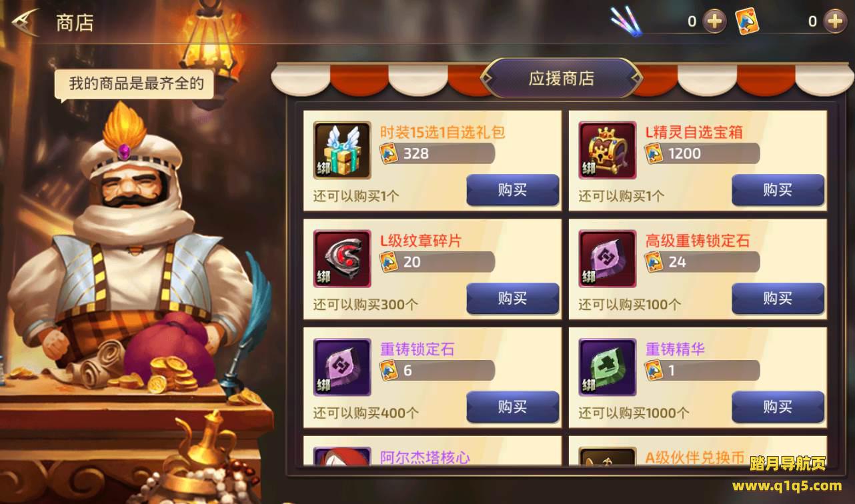Go back using the top-left arrow icon
855x504 pixels.
(25, 23)
